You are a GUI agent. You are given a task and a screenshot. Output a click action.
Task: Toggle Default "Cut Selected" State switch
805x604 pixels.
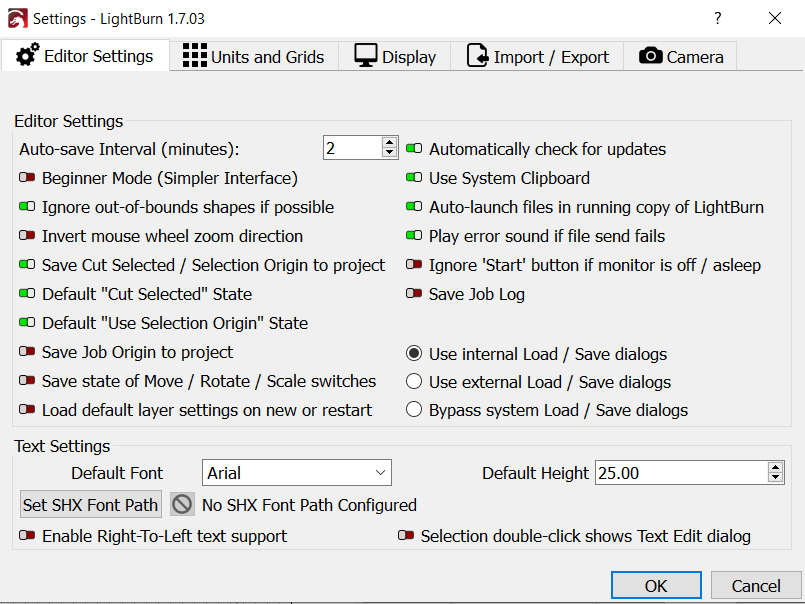(x=27, y=294)
